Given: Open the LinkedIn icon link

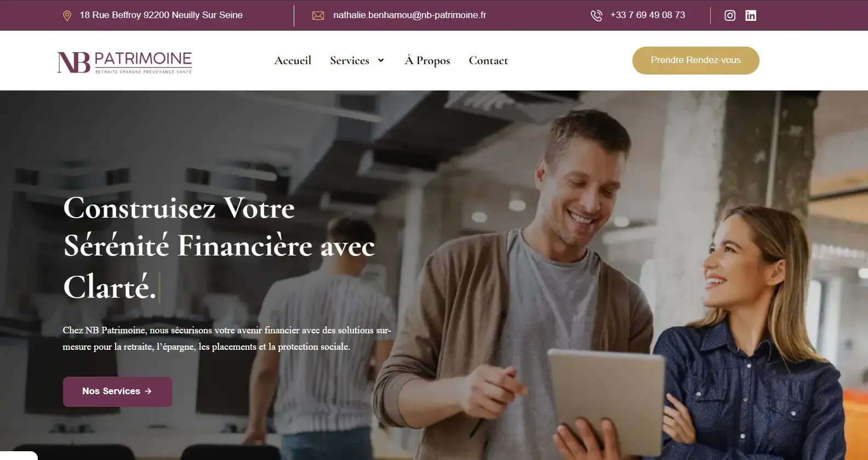Looking at the screenshot, I should [x=751, y=15].
